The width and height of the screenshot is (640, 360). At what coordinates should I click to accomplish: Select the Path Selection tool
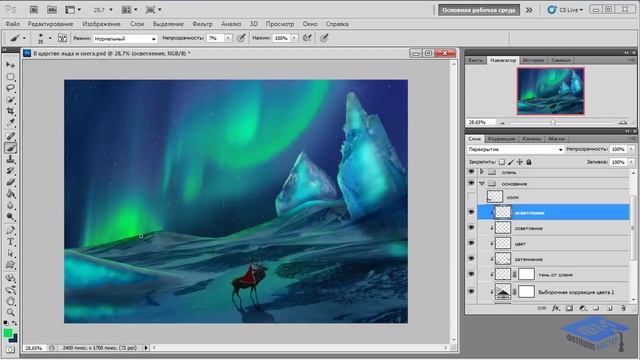pyautogui.click(x=11, y=253)
